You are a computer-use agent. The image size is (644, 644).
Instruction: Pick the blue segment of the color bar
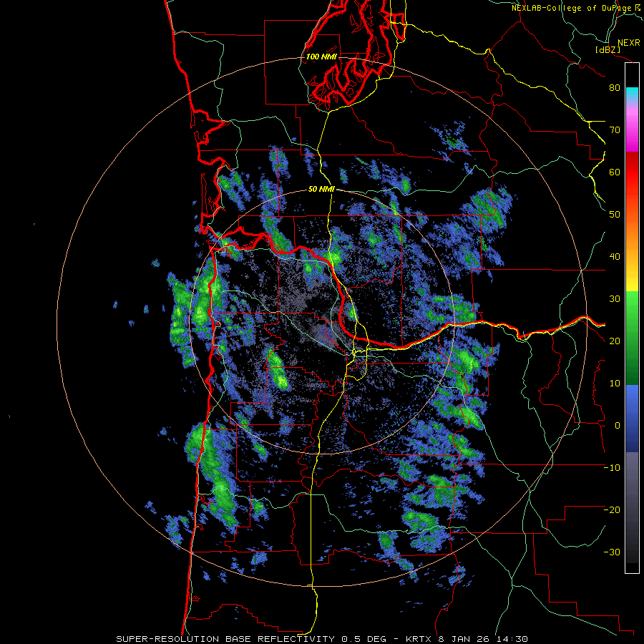pyautogui.click(x=632, y=419)
